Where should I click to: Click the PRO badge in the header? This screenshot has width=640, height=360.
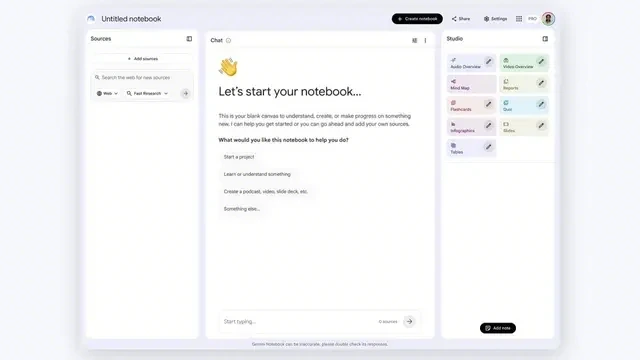(x=532, y=19)
